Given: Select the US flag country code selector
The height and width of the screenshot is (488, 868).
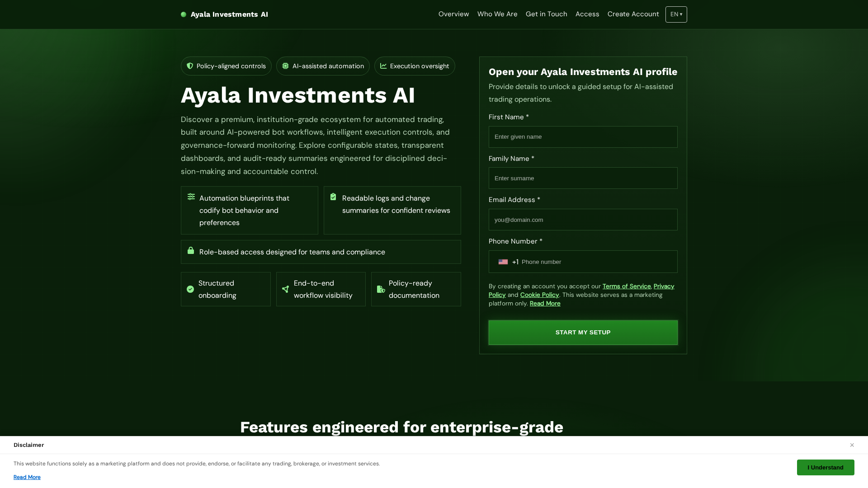Looking at the screenshot, I should [x=503, y=262].
